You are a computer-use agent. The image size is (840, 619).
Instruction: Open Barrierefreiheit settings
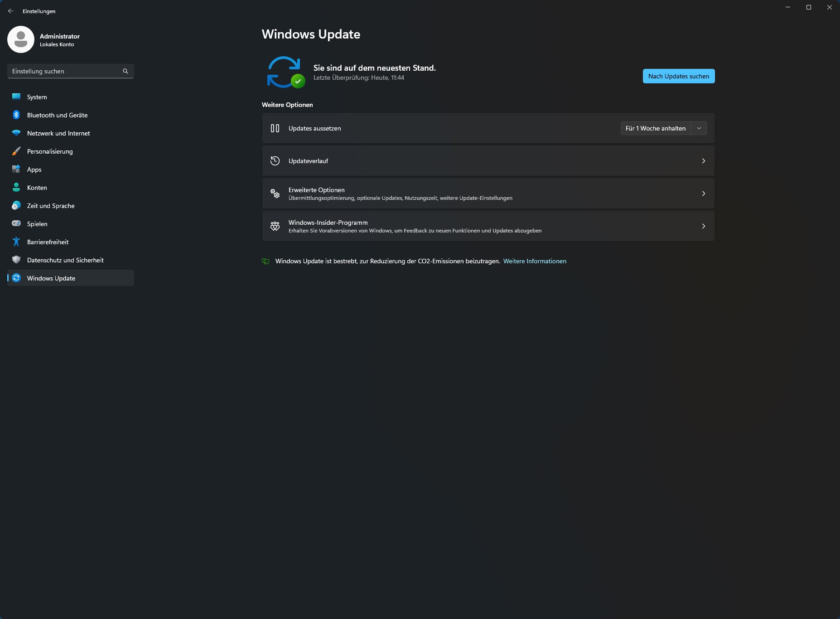click(71, 242)
